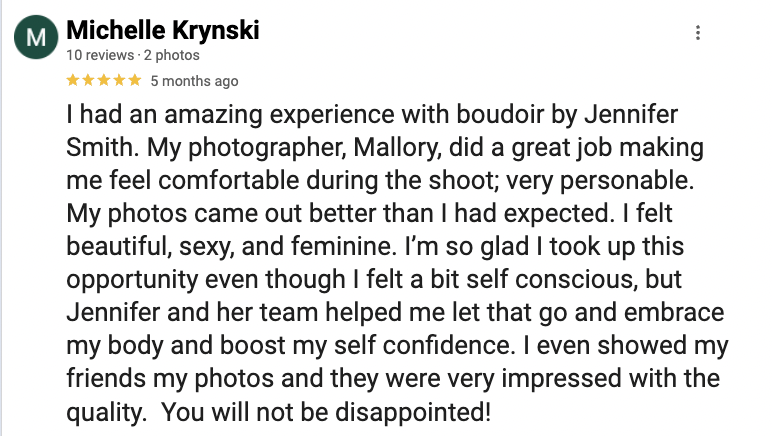Click the "5 months ago" timestamp

click(x=194, y=81)
